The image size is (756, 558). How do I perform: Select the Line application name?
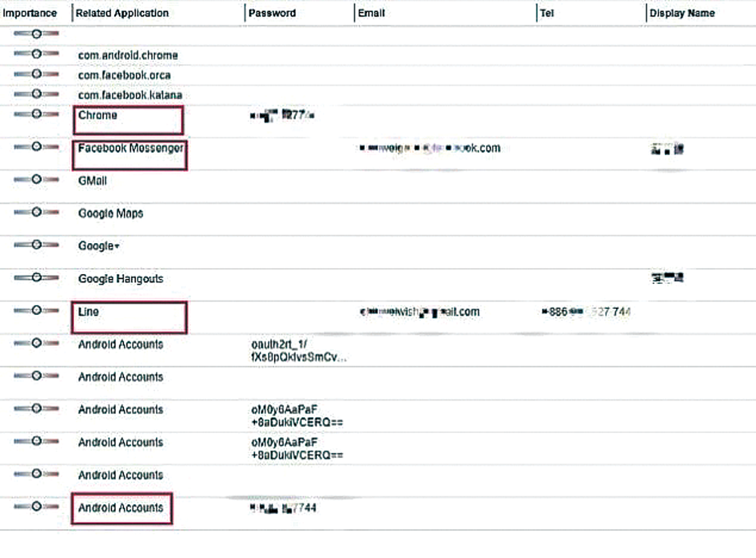point(89,312)
